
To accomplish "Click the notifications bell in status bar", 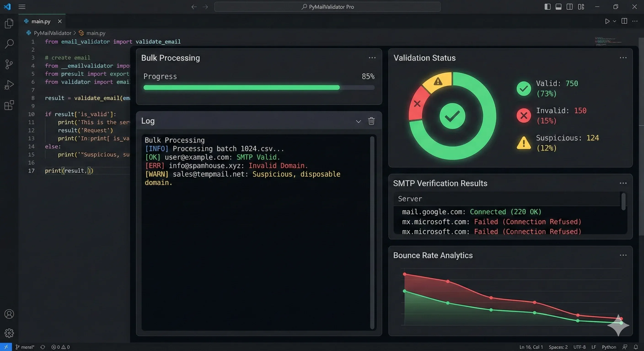I will (636, 347).
